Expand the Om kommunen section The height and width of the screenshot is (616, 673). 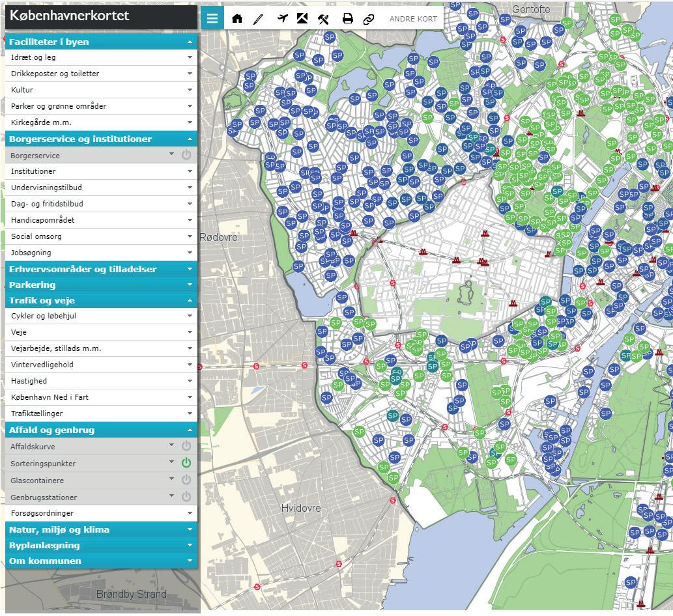coord(101,561)
